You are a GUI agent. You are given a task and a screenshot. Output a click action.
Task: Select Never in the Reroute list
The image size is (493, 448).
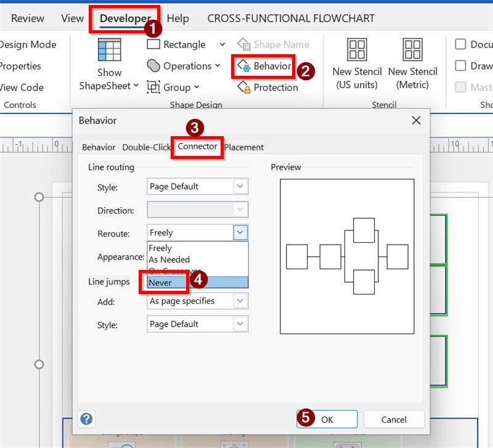[x=198, y=282]
